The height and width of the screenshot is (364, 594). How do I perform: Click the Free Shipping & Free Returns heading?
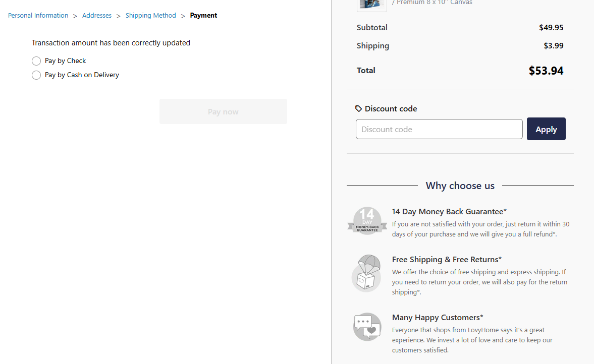click(447, 260)
